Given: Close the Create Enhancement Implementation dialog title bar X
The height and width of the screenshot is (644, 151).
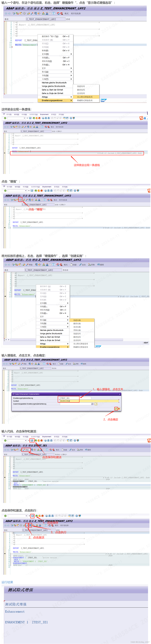Looking at the screenshot, I should 119,394.
